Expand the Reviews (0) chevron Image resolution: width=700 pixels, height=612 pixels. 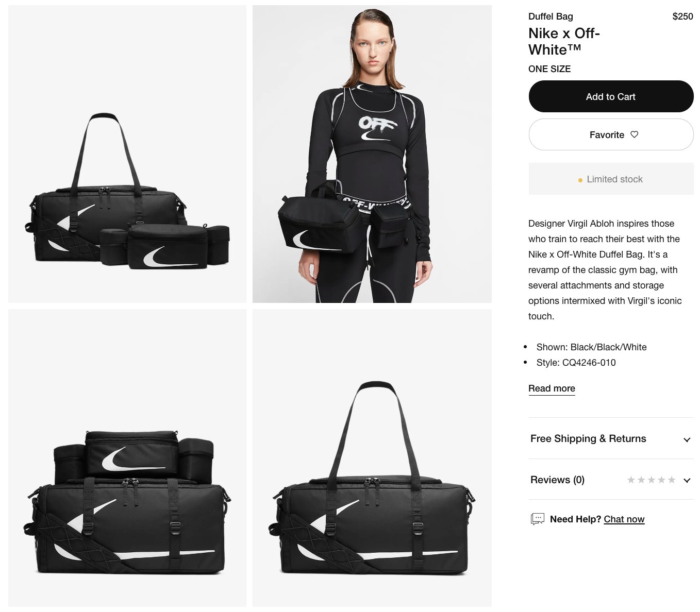[x=687, y=480]
